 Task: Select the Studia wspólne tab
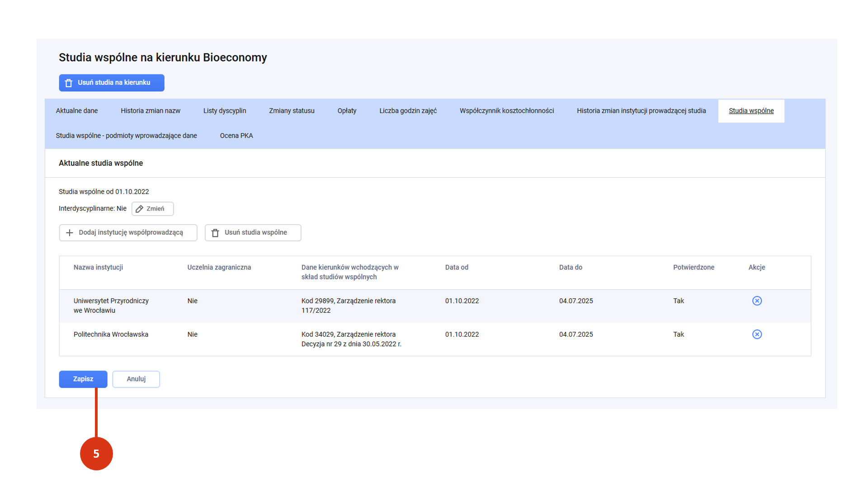tap(751, 111)
